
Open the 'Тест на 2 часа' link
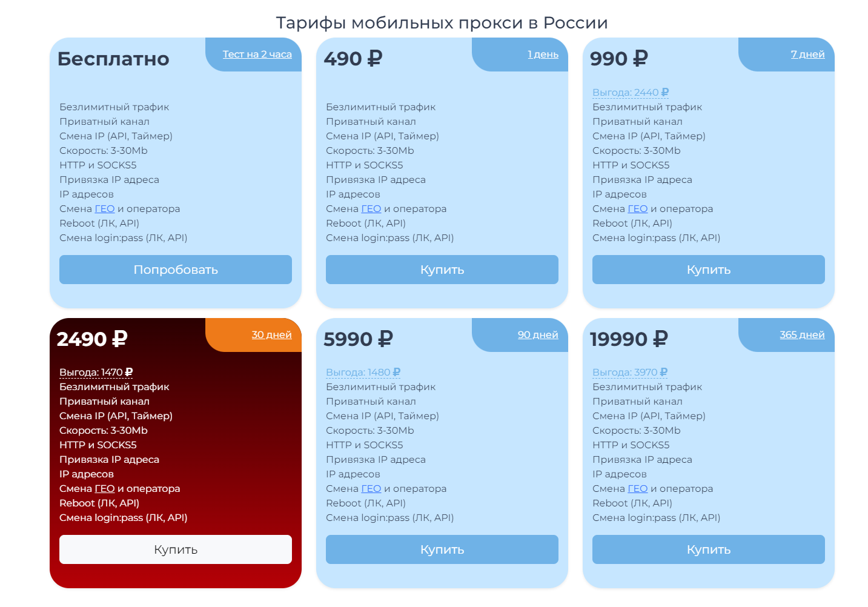pos(257,54)
